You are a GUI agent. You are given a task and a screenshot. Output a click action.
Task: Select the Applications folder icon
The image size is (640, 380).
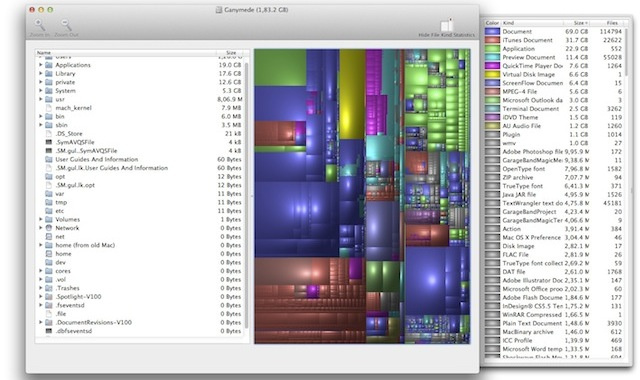click(49, 65)
